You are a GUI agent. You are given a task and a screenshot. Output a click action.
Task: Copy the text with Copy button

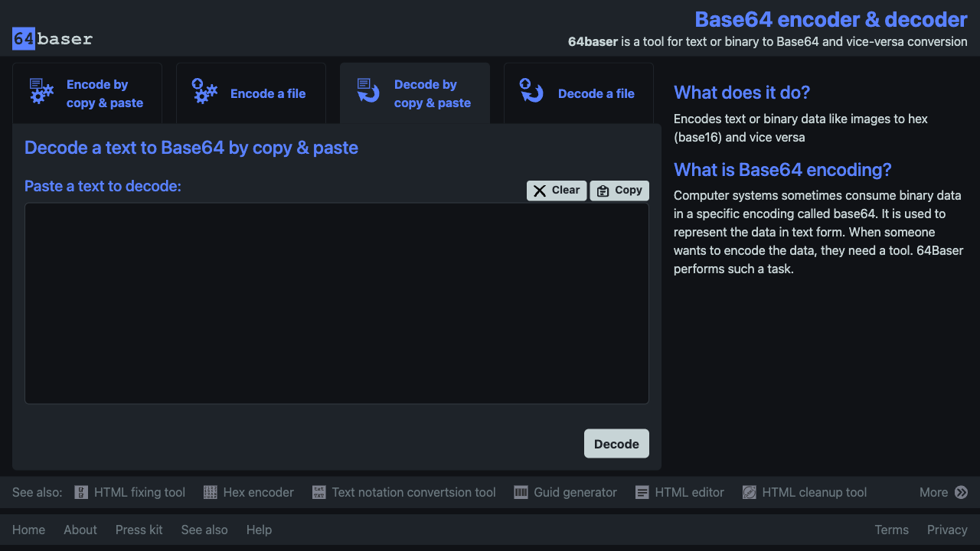[x=619, y=191]
